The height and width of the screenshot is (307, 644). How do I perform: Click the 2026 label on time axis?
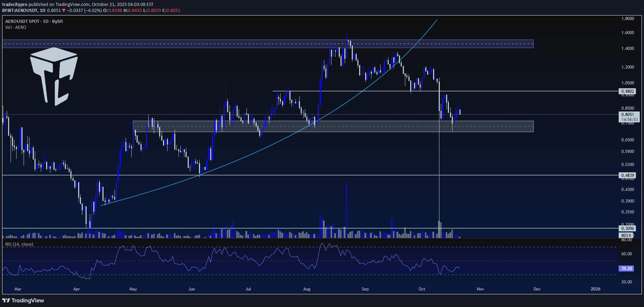pos(595,289)
